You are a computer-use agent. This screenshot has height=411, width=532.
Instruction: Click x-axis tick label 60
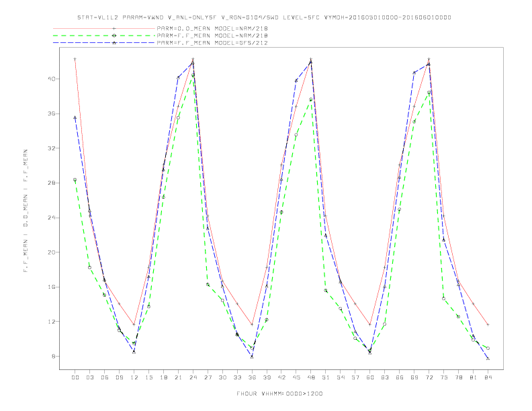pyautogui.click(x=370, y=377)
